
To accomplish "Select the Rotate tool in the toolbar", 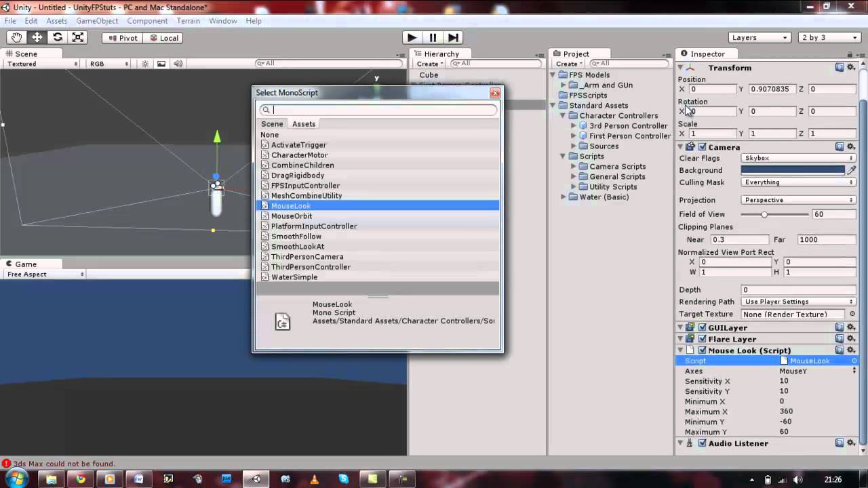I will (x=58, y=38).
